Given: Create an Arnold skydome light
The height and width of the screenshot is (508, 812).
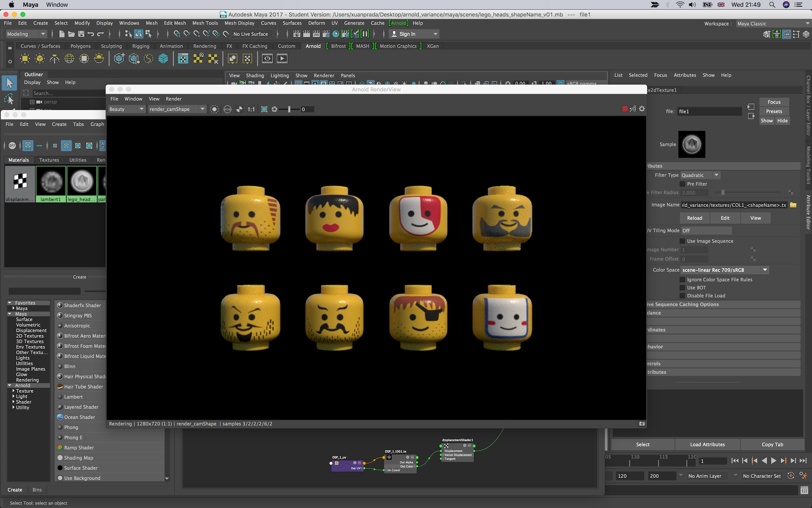Looking at the screenshot, I should pos(69,58).
